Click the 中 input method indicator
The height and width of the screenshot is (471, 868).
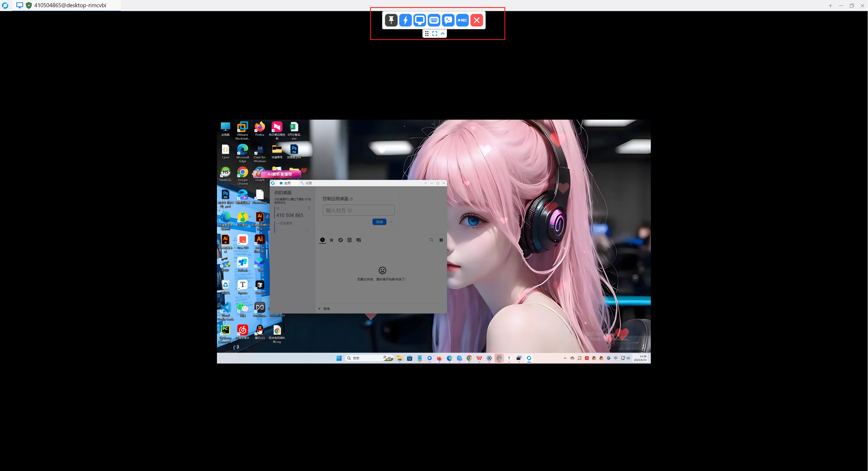[616, 358]
